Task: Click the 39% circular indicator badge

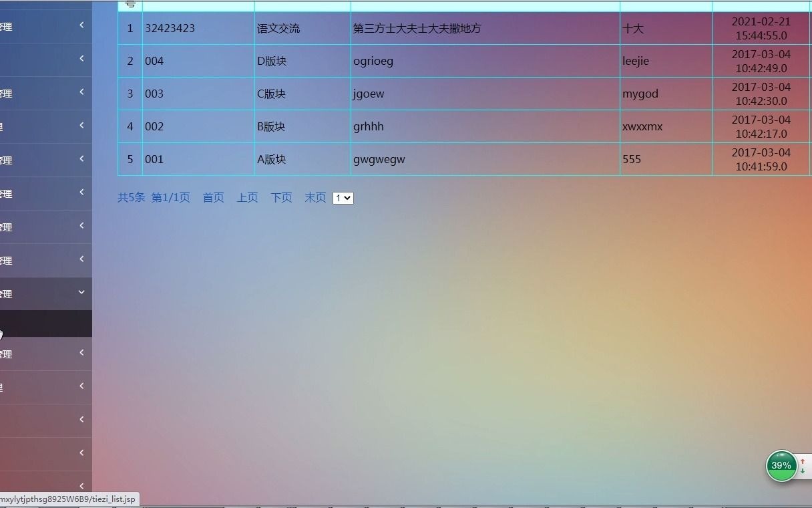Action: pyautogui.click(x=781, y=465)
